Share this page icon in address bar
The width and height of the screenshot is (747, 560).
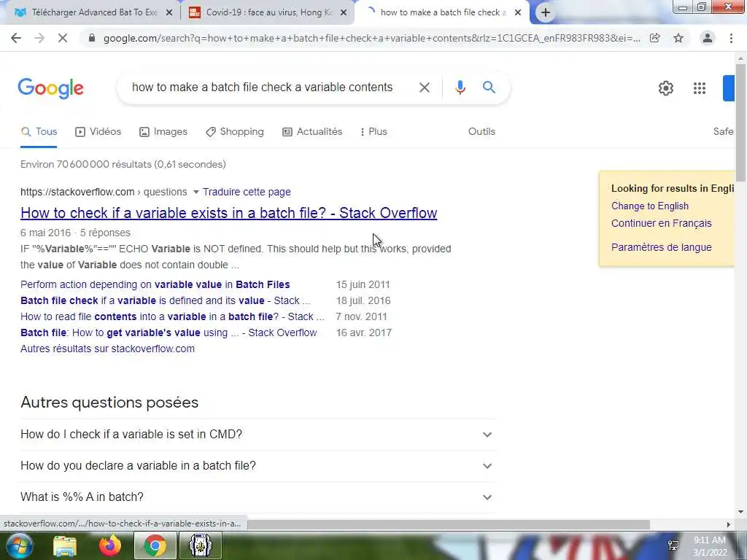coord(655,38)
